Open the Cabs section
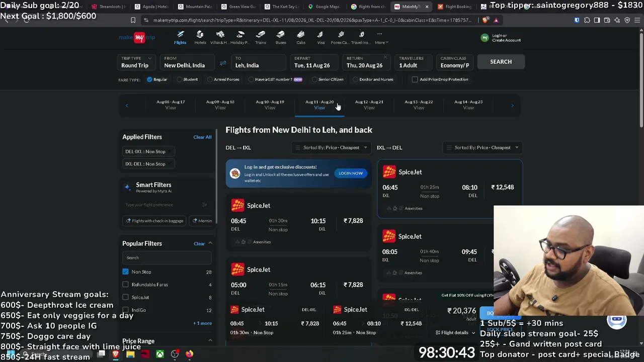The height and width of the screenshot is (362, 644). coord(301,38)
